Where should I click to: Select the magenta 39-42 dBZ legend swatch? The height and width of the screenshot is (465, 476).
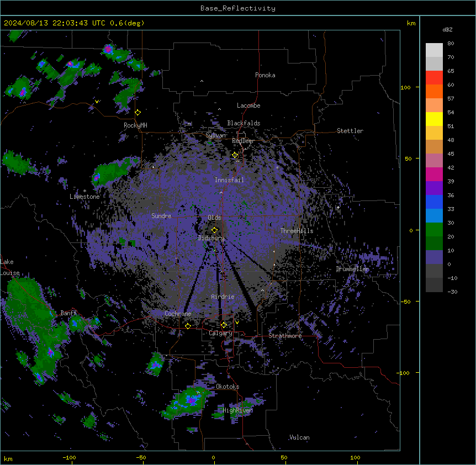coord(434,174)
